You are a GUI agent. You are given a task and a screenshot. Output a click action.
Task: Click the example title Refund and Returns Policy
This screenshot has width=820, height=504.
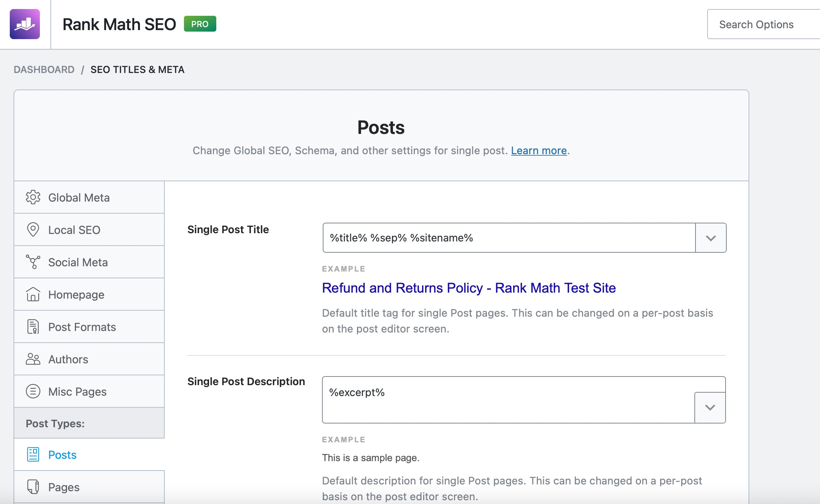click(x=469, y=288)
